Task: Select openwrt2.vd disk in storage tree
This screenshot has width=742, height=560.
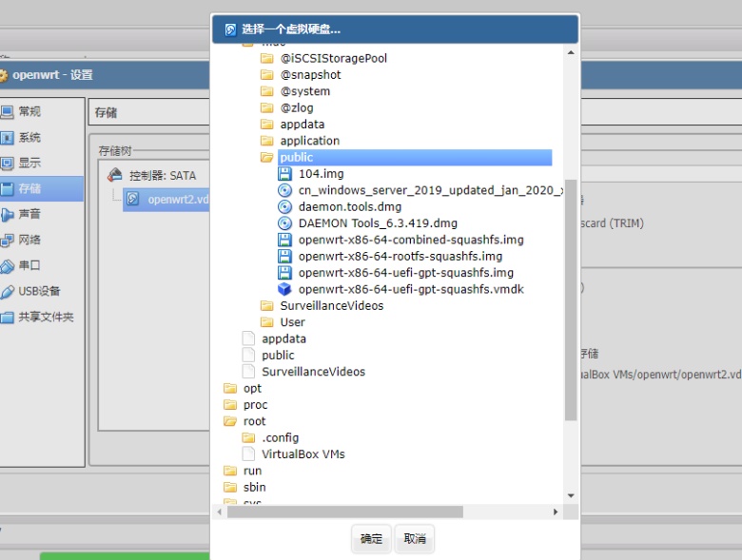Action: click(166, 199)
